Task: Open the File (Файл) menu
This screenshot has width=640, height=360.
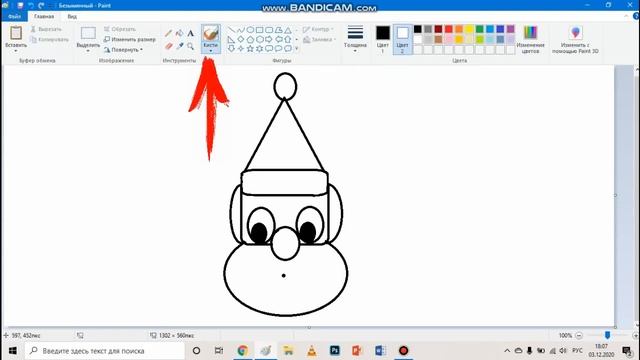Action: (x=14, y=16)
